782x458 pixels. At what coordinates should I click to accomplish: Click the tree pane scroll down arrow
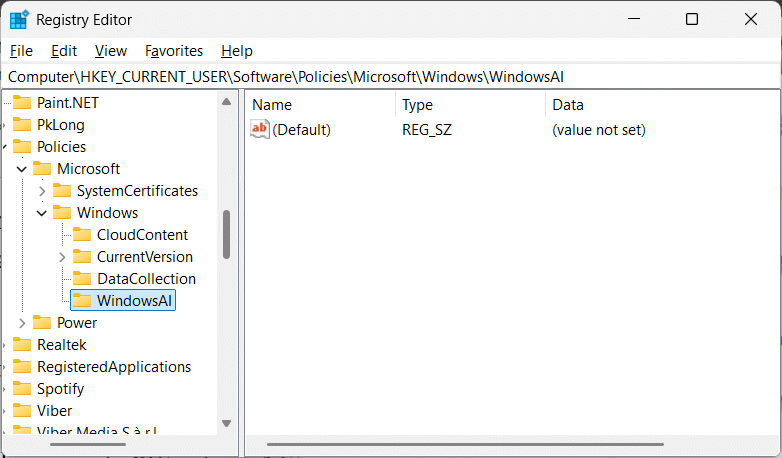click(x=226, y=423)
